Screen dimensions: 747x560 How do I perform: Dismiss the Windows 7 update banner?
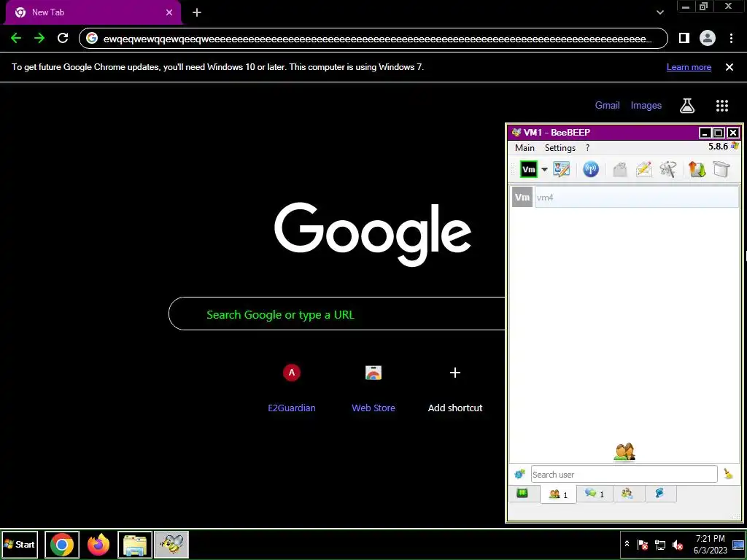pos(729,67)
